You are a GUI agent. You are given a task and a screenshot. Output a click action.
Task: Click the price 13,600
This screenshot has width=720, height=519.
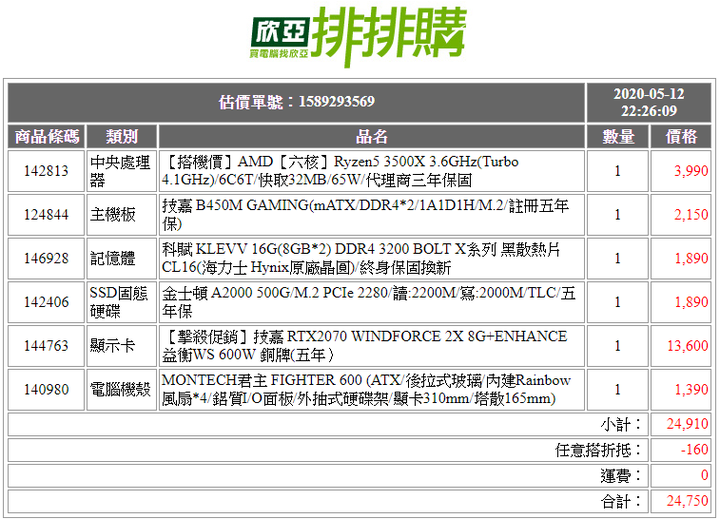tap(687, 345)
